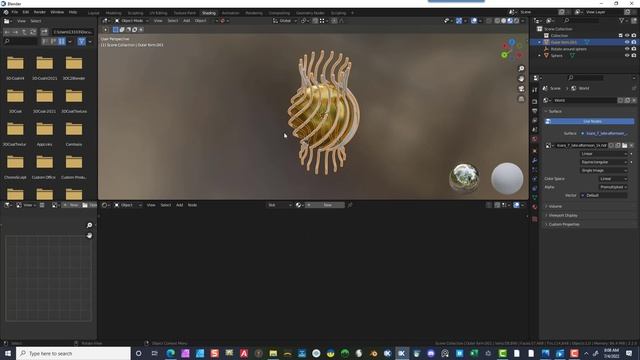Click the zoom magnifier in 3D viewport
Screen dimensions: 640x360
click(x=521, y=69)
